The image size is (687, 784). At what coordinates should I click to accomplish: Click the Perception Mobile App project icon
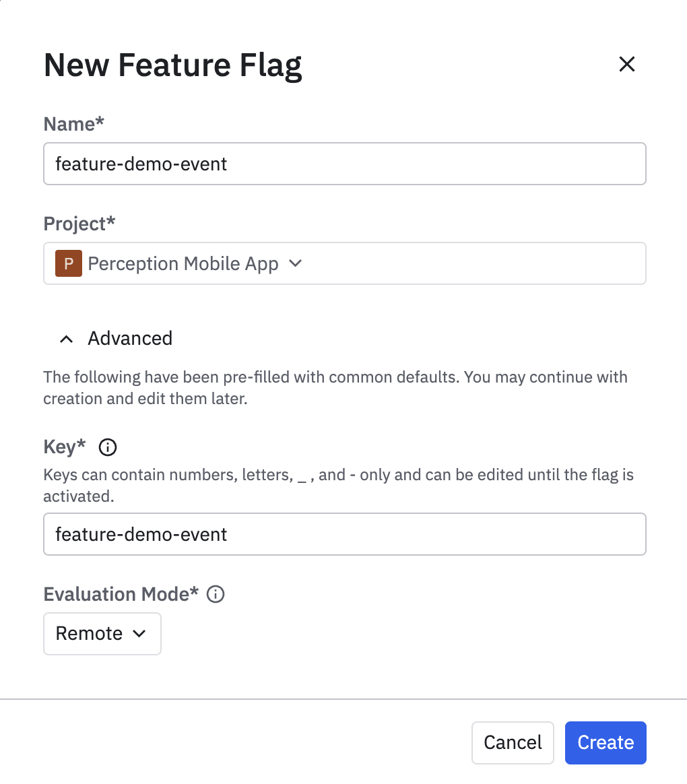coord(68,263)
